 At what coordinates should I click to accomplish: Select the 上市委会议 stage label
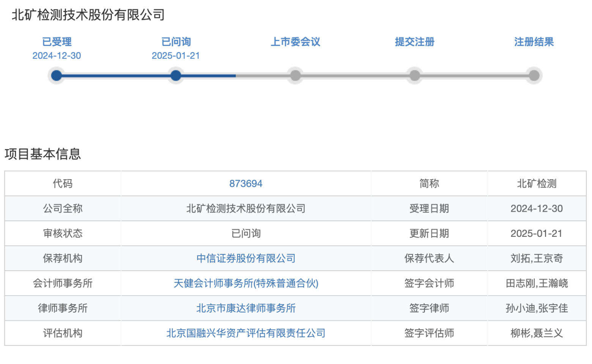click(x=295, y=42)
